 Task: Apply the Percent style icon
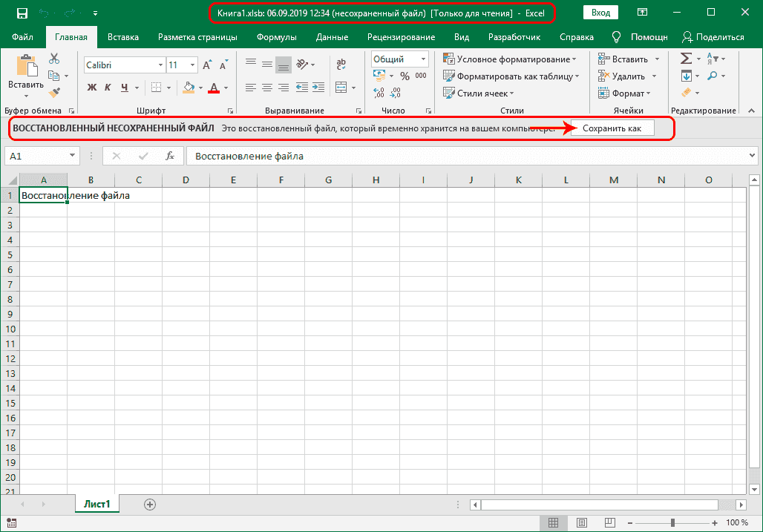[x=405, y=75]
